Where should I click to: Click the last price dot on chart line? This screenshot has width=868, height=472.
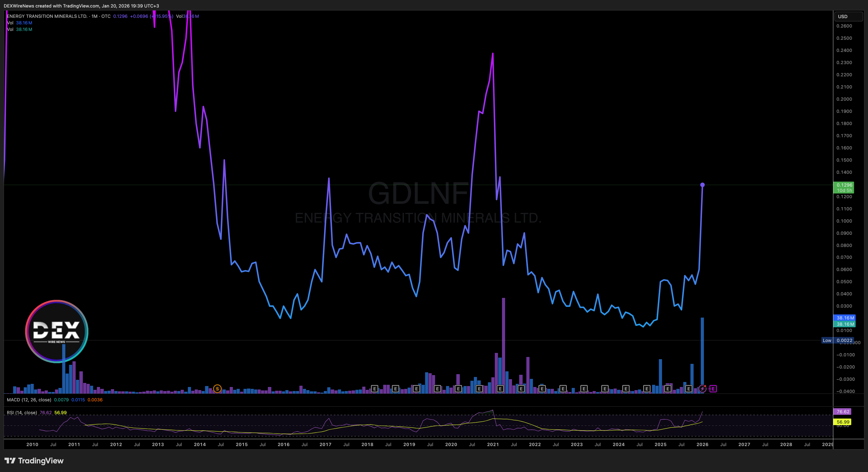(702, 185)
